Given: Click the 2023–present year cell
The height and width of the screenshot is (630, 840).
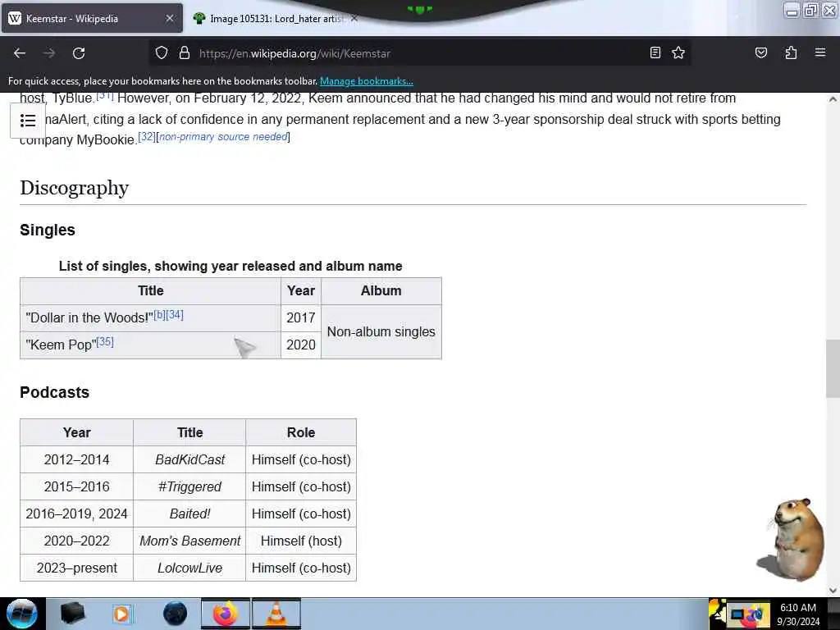Looking at the screenshot, I should tap(76, 568).
